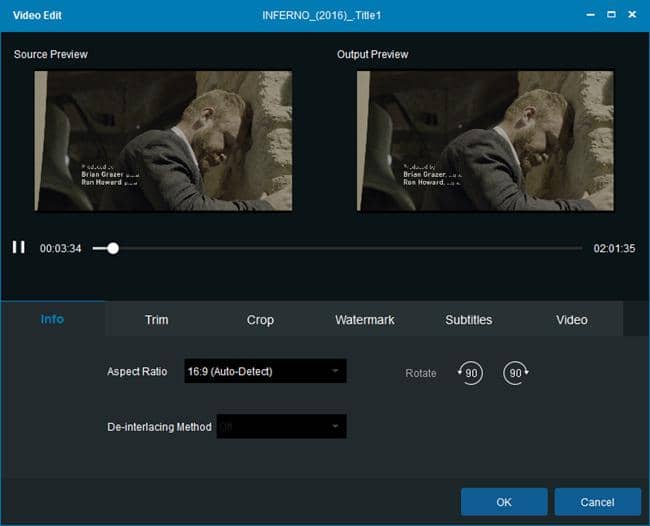Confirm edits with OK button

point(504,502)
